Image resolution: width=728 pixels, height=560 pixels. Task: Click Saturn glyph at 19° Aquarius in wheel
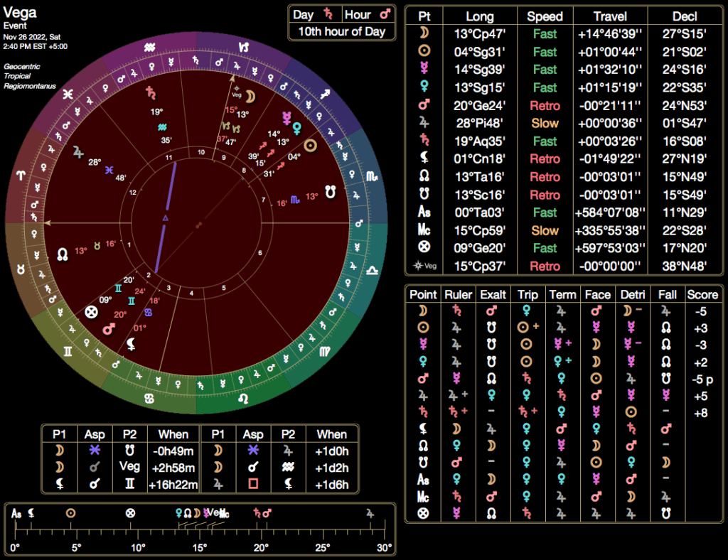pos(151,92)
